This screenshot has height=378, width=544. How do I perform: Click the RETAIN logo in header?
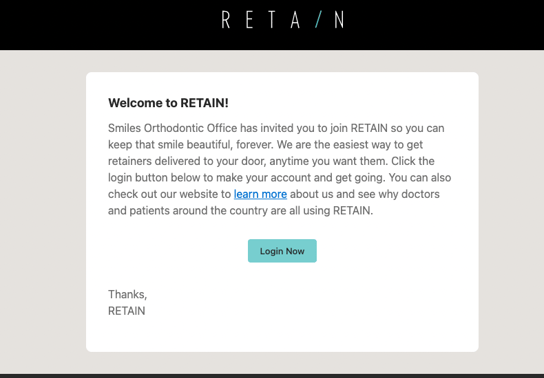tap(283, 20)
